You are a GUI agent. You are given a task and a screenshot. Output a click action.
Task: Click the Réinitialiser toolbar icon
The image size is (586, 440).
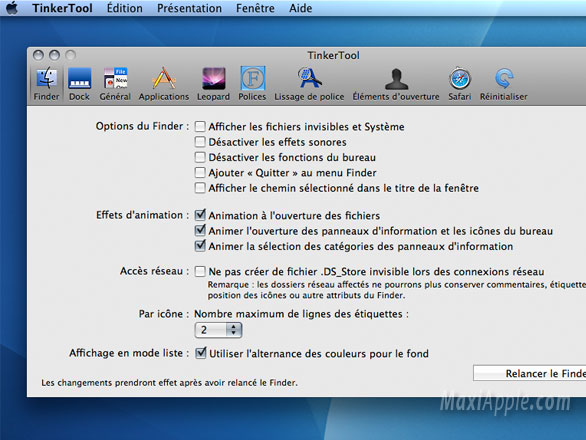pos(503,84)
